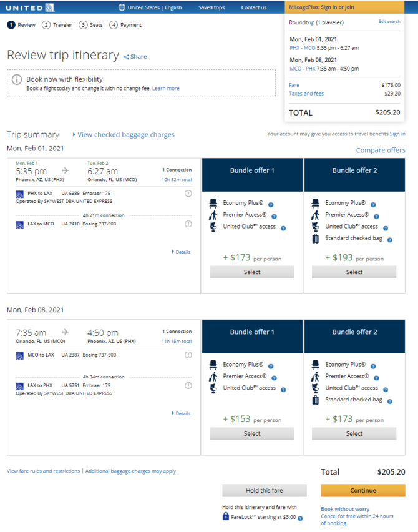The image size is (418, 532).
Task: Click info icon for return flight UA 2387
Action: 188,355
